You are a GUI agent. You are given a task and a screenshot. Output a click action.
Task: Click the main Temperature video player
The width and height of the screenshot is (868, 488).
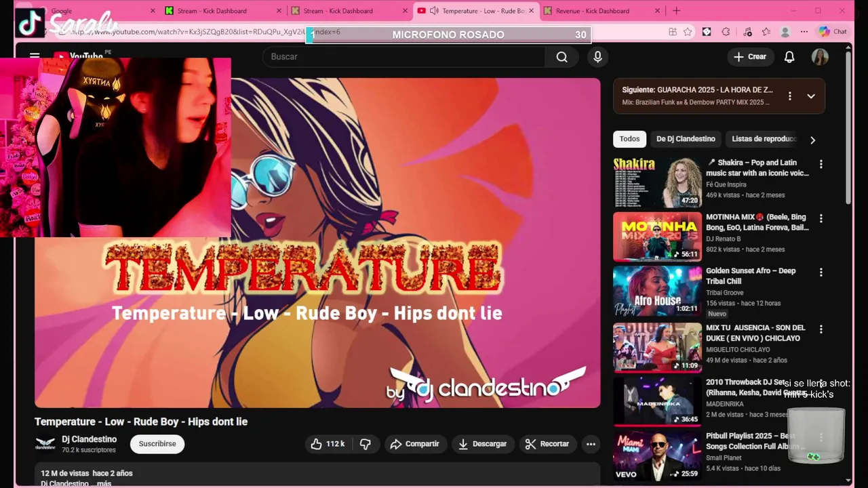point(317,243)
